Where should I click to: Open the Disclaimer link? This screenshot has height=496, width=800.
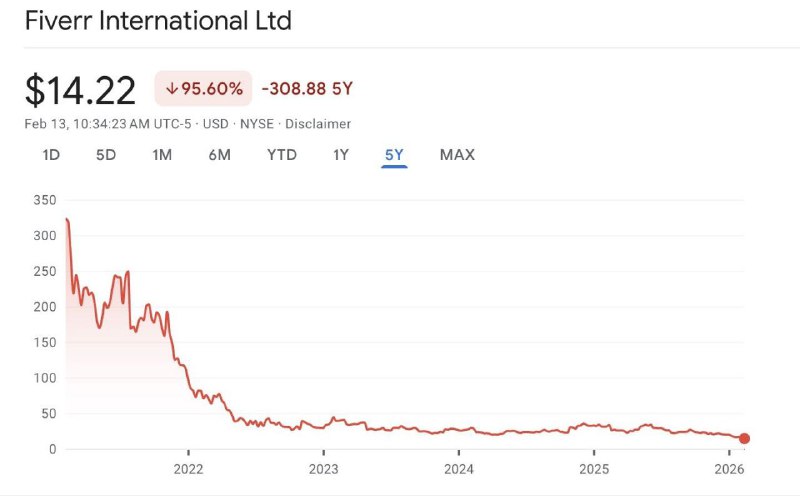tap(318, 124)
